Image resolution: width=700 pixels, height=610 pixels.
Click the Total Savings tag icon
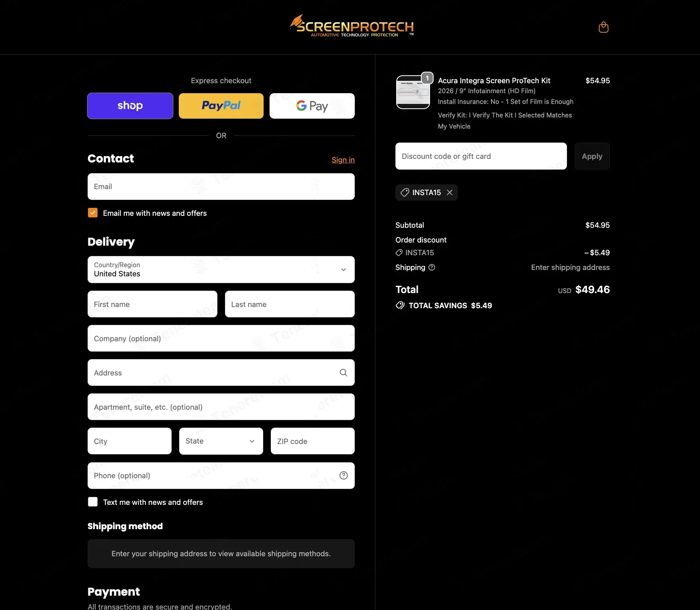[x=400, y=305]
